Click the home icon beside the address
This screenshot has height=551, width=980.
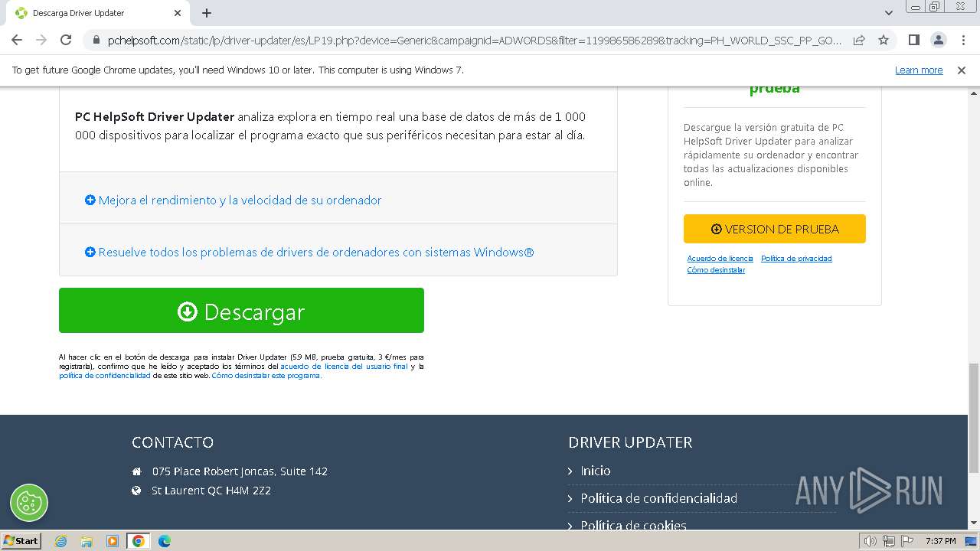click(136, 471)
